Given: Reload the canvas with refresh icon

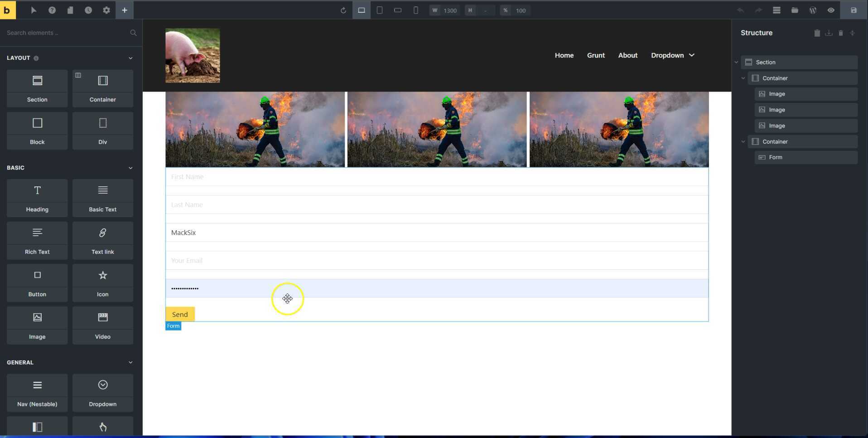Looking at the screenshot, I should pos(343,10).
